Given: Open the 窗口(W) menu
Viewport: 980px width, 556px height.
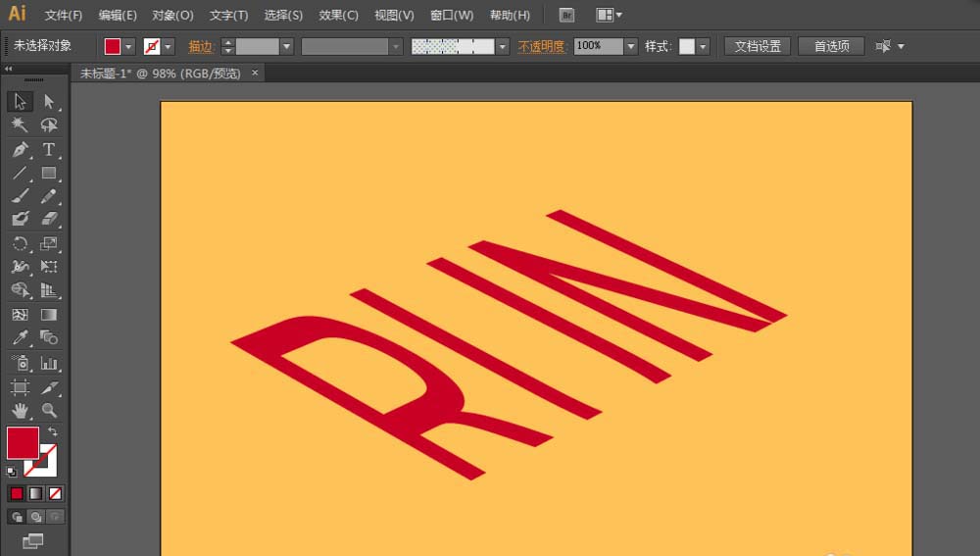Looking at the screenshot, I should click(x=452, y=15).
